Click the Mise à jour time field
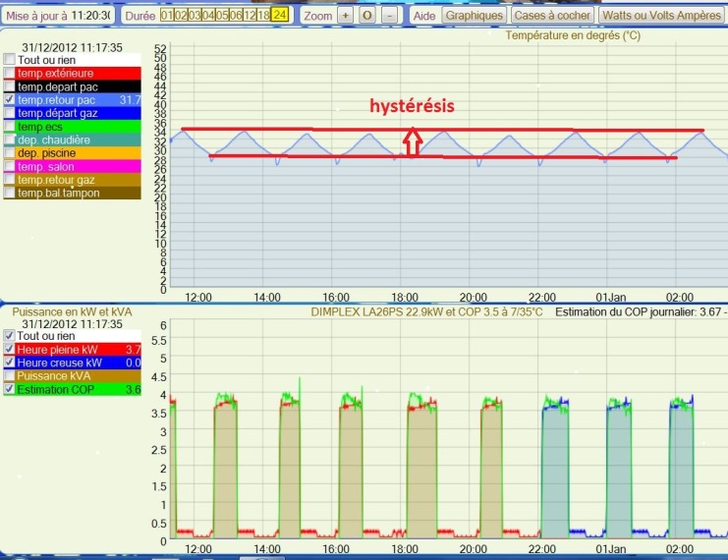Image resolution: width=728 pixels, height=560 pixels. coord(91,16)
